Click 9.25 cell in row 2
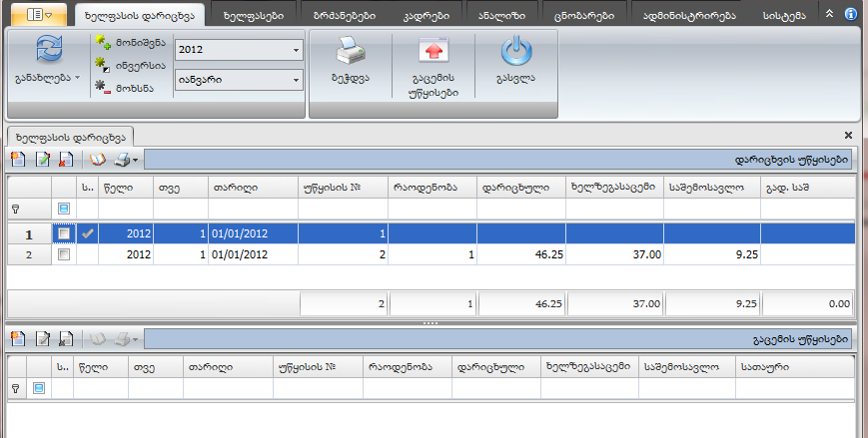This screenshot has width=868, height=438. (x=712, y=254)
